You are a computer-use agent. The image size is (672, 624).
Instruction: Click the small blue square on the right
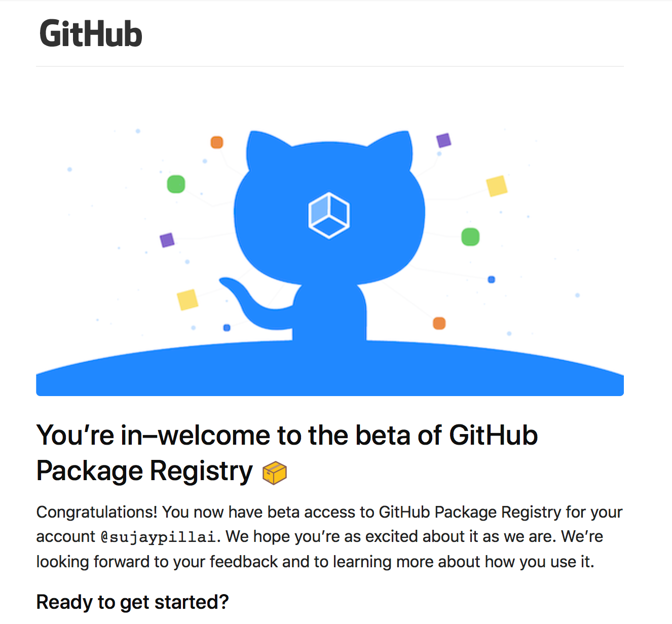coord(491,280)
